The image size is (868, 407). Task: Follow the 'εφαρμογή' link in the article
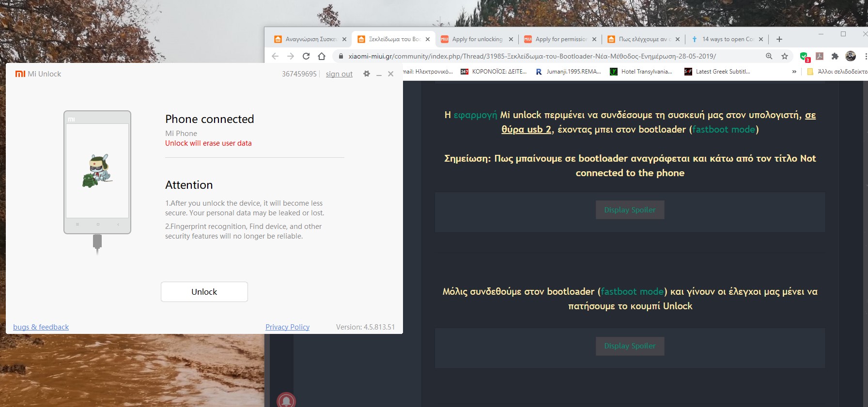point(475,115)
